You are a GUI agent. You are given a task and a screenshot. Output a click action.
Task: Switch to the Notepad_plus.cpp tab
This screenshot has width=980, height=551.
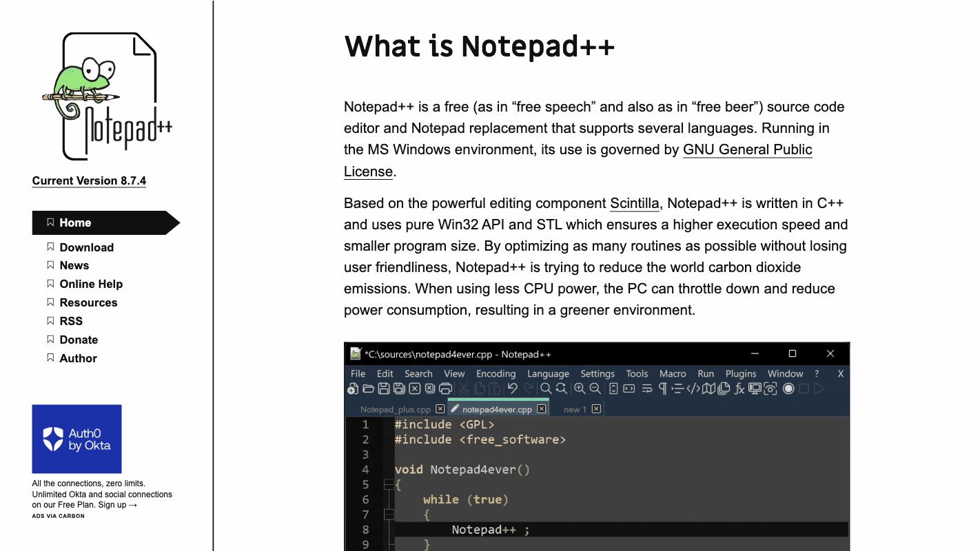(396, 409)
